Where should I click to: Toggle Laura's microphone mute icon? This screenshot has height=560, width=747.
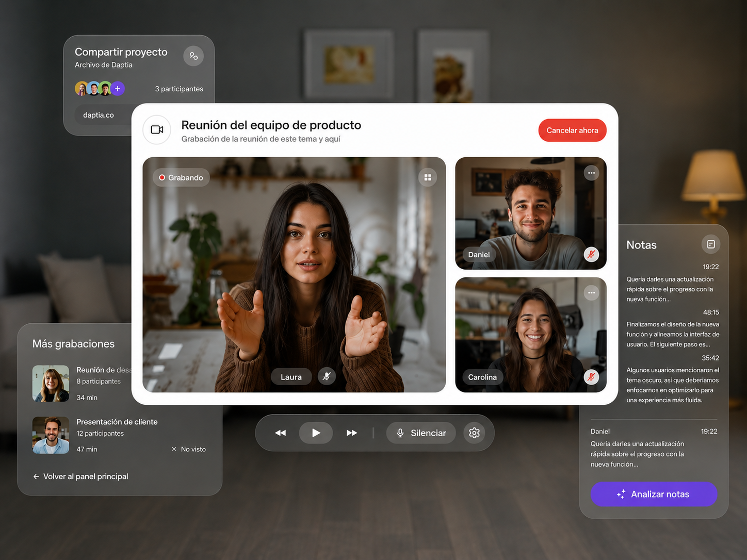(x=327, y=376)
